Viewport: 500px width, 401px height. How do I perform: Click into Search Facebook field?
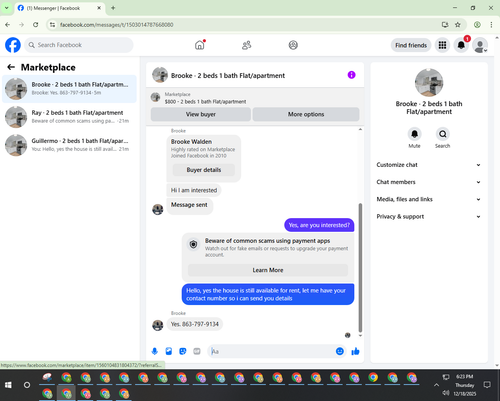pos(79,45)
